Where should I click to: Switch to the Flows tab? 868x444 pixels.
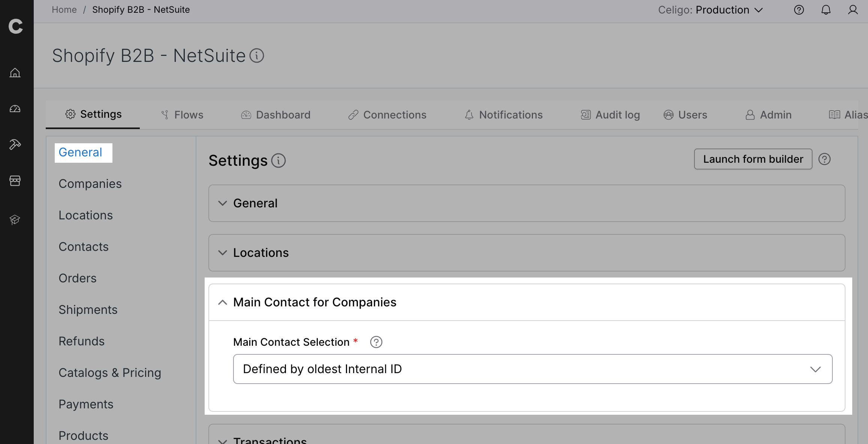[x=182, y=115]
